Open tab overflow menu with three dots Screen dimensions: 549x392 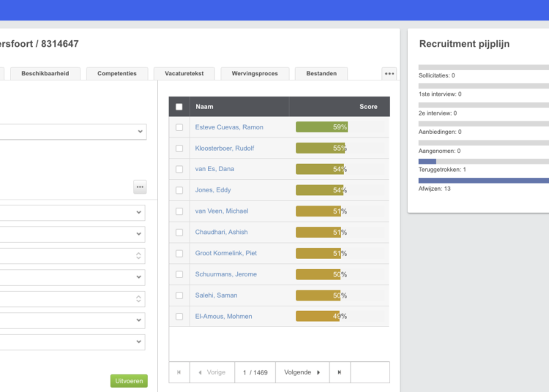point(389,73)
